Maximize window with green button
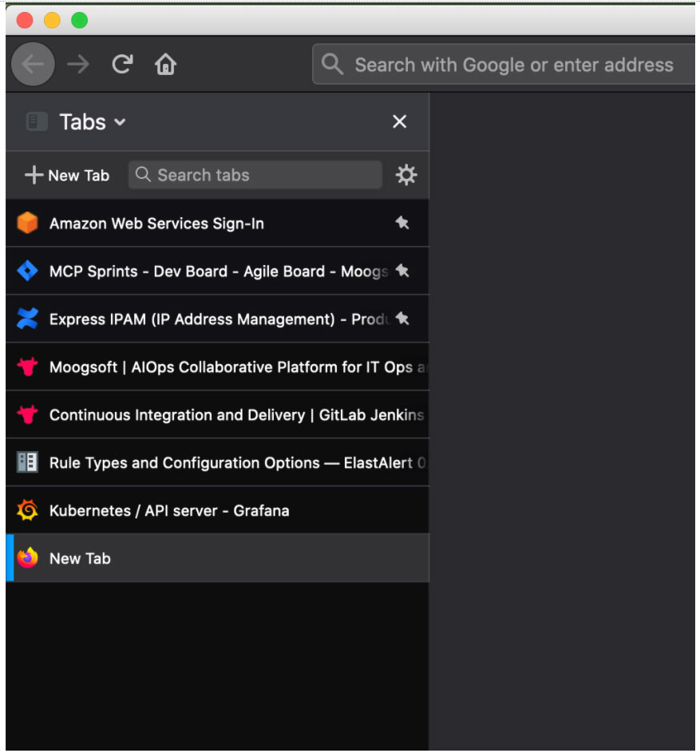Screen dimensions: 700x753 coord(80,20)
